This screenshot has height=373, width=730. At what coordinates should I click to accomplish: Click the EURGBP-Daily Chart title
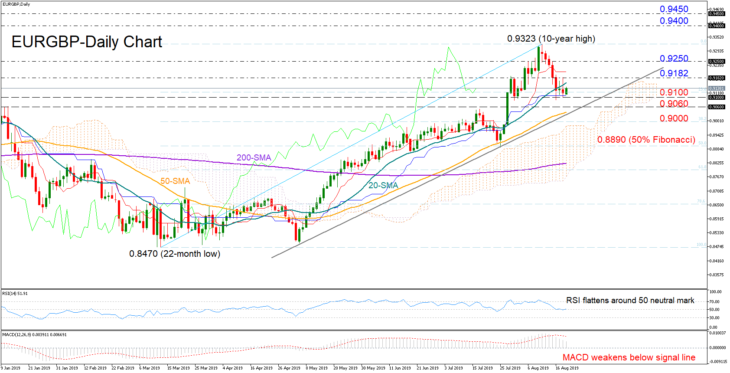pos(86,42)
